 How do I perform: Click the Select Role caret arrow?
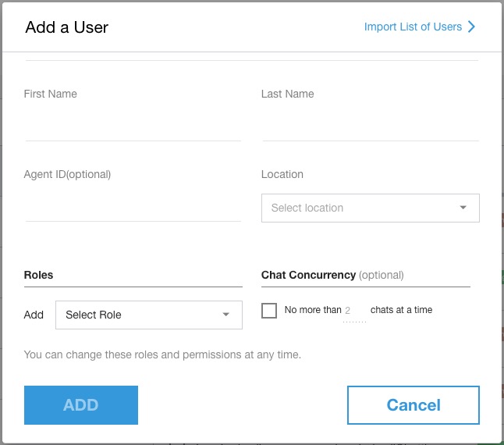pyautogui.click(x=226, y=315)
